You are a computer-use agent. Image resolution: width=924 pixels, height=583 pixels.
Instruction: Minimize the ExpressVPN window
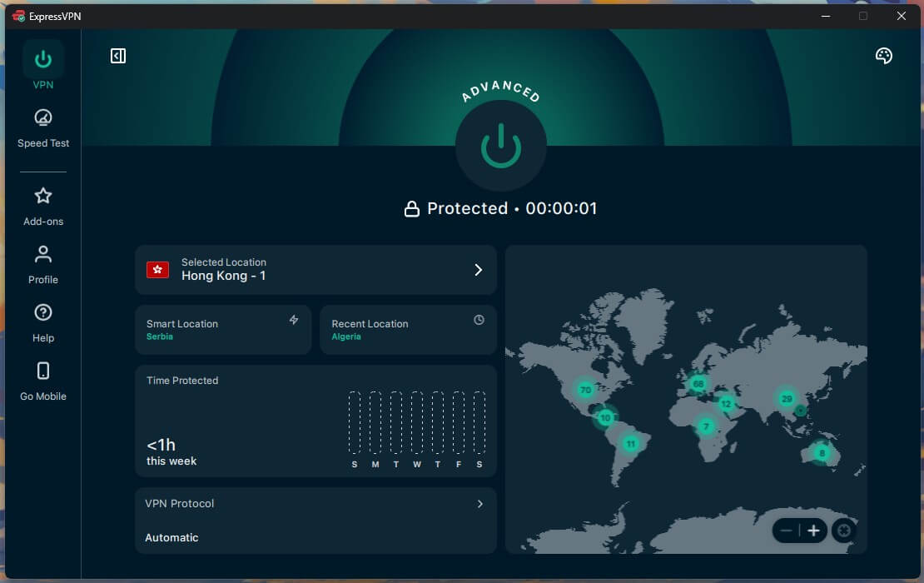(826, 16)
